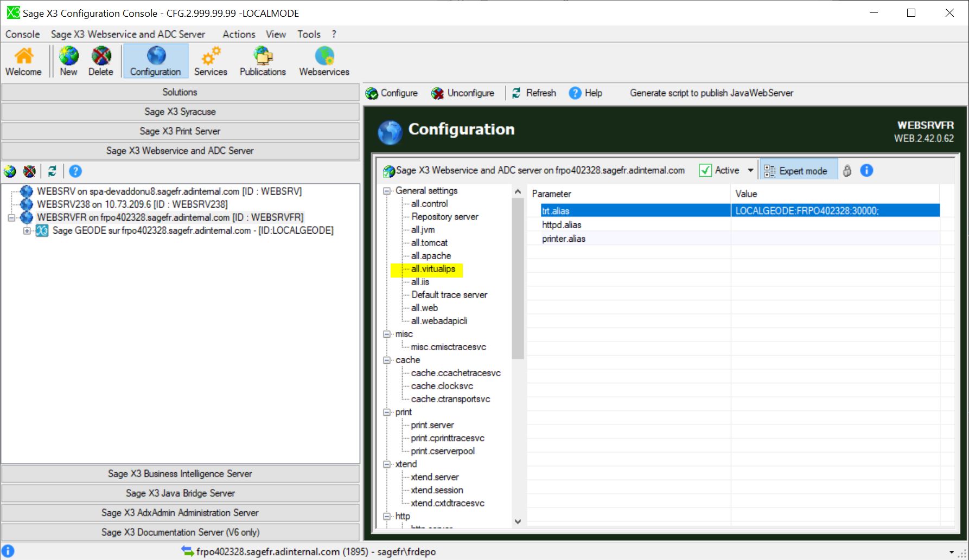This screenshot has height=560, width=969.
Task: Open the Tools menu
Action: coord(309,34)
